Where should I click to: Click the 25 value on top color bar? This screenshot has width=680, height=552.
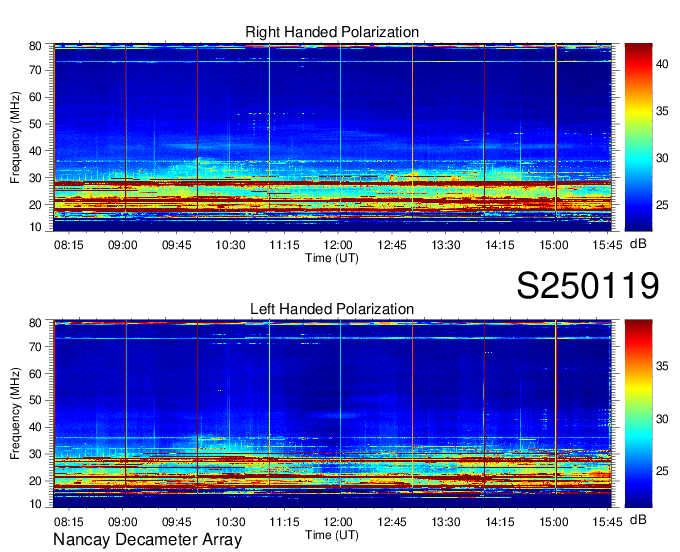coord(662,205)
